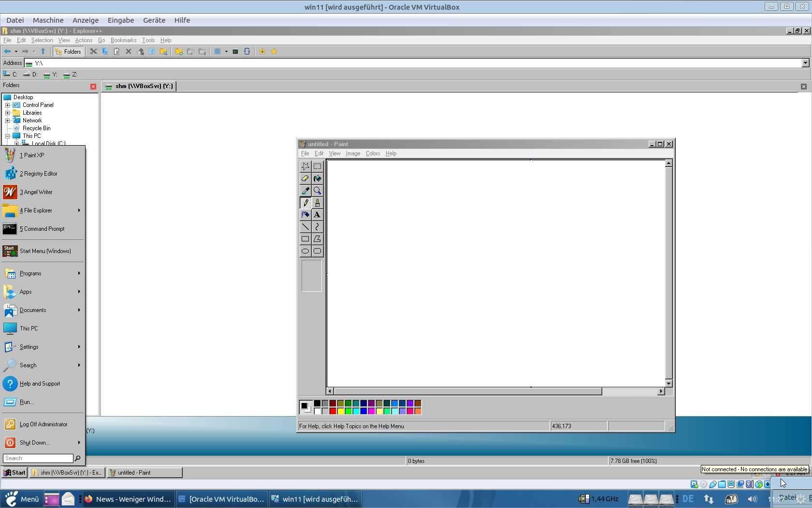Select the Free-Form Select tool
The height and width of the screenshot is (508, 812).
pyautogui.click(x=305, y=166)
